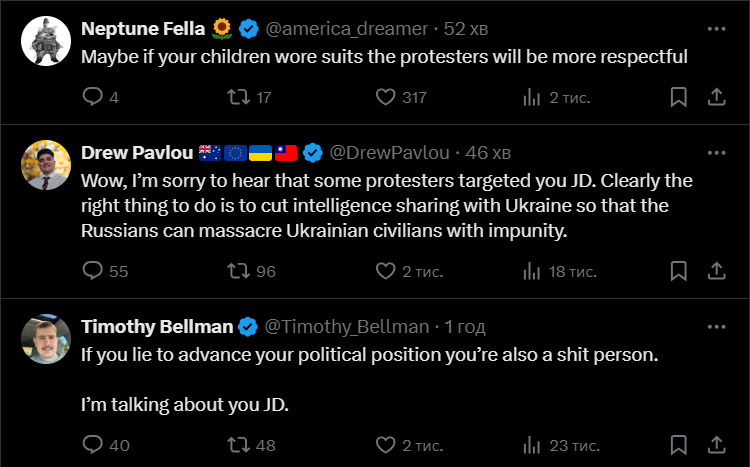The image size is (750, 467).
Task: Open more options on Neptune Fella's tweet
Action: point(716,29)
